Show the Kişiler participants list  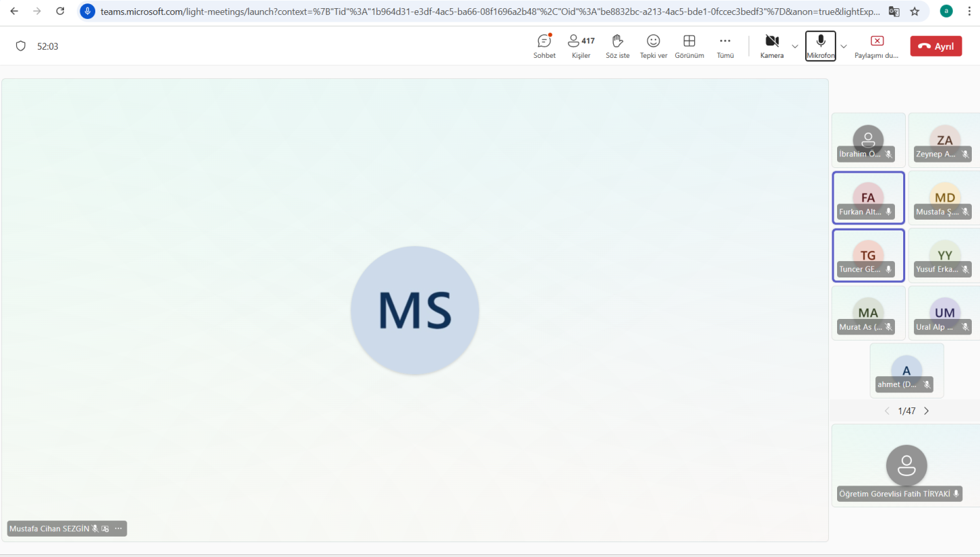(x=581, y=46)
